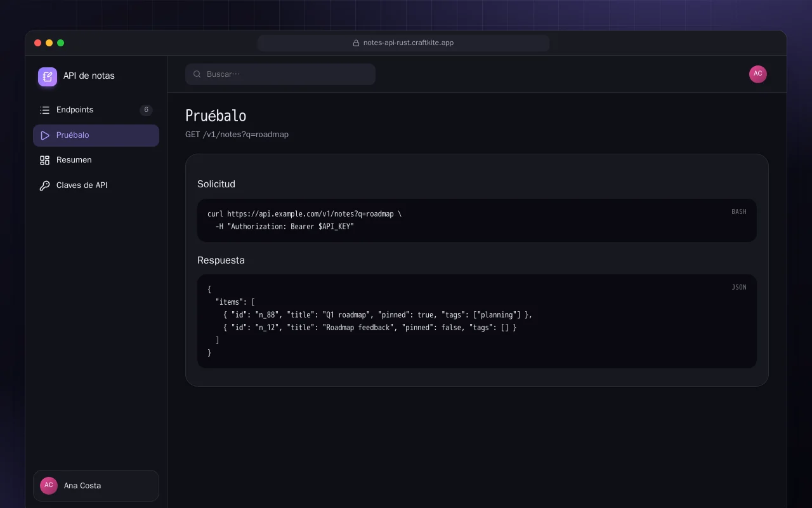This screenshot has height=508, width=812.
Task: Click the n_12 Roadmap feedback JSON row
Action: (x=370, y=328)
